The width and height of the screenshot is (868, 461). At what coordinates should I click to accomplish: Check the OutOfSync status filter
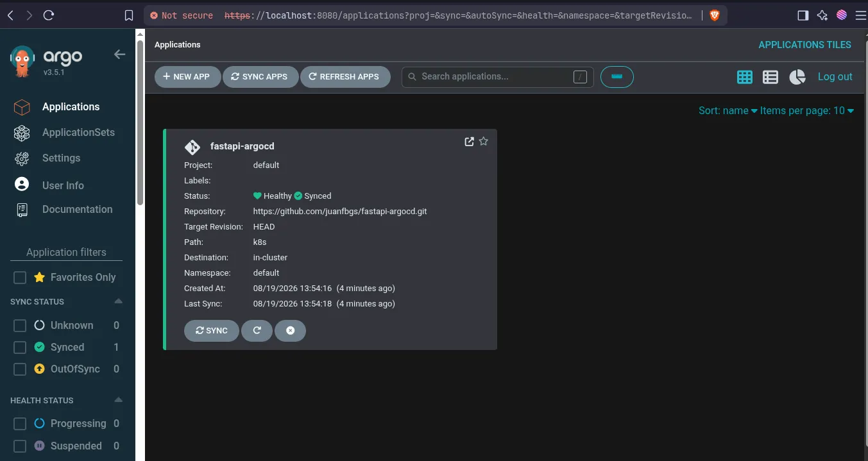coord(20,369)
